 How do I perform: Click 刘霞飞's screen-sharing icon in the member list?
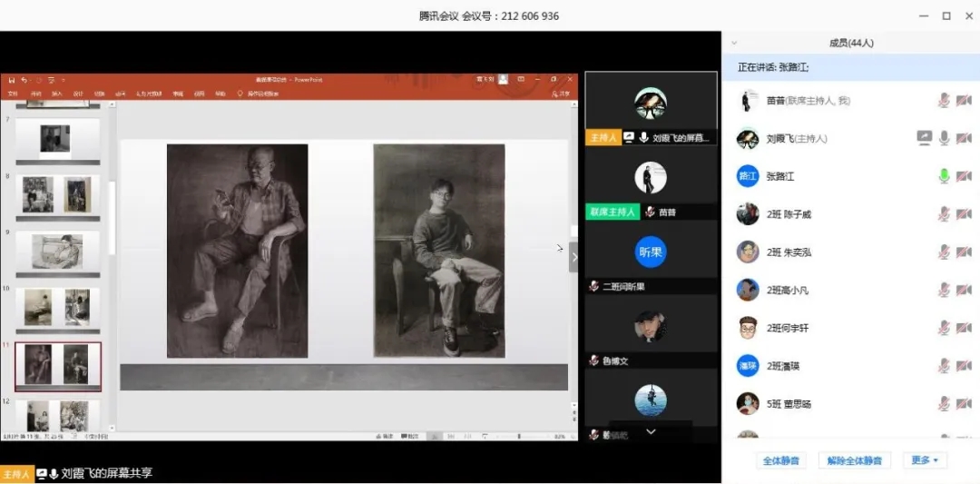925,138
